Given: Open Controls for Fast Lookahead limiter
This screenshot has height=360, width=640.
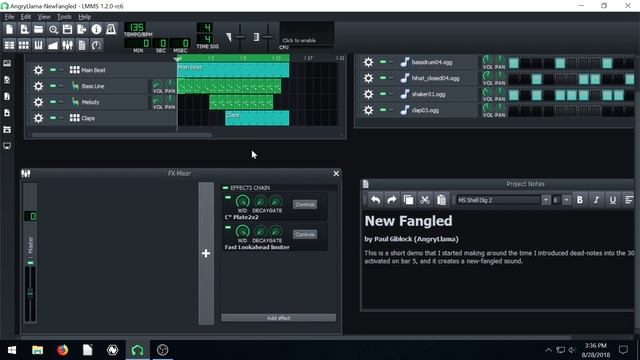Looking at the screenshot, I should [x=305, y=234].
